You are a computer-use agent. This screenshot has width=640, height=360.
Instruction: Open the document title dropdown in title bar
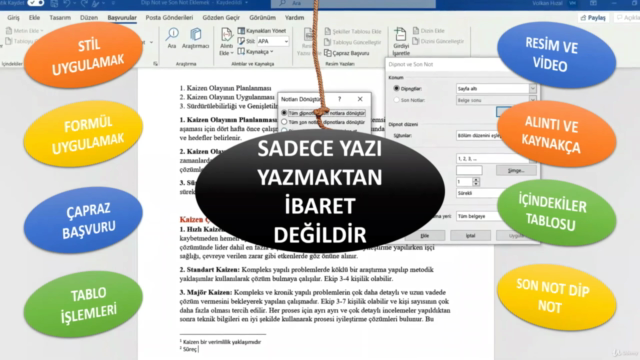click(x=247, y=3)
